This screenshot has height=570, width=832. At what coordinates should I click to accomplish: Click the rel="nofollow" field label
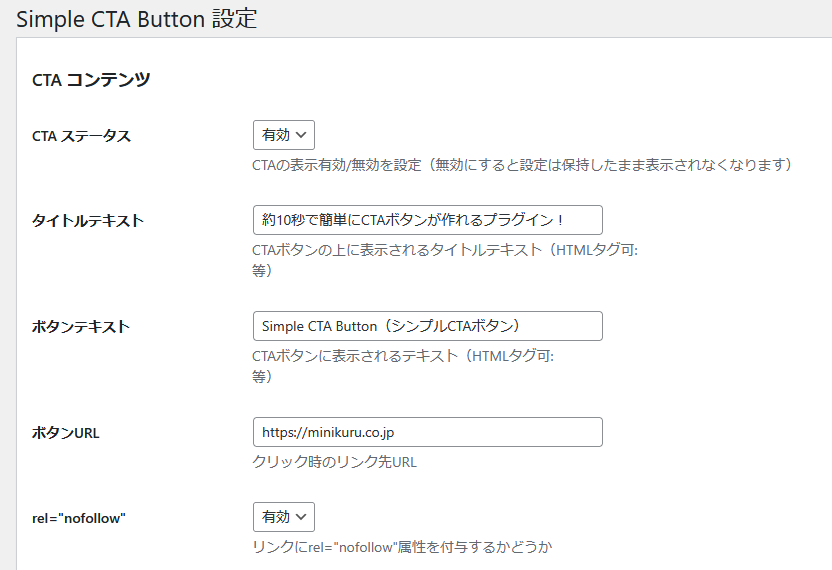click(x=79, y=518)
